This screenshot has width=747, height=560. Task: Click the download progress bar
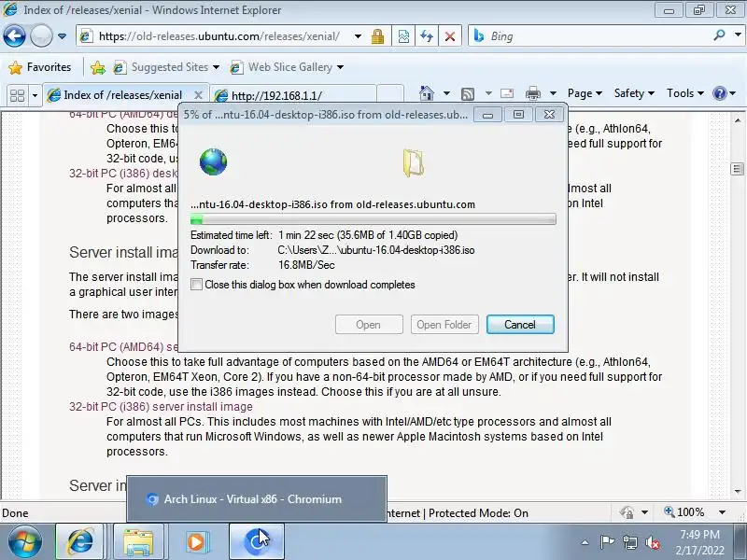tap(373, 219)
